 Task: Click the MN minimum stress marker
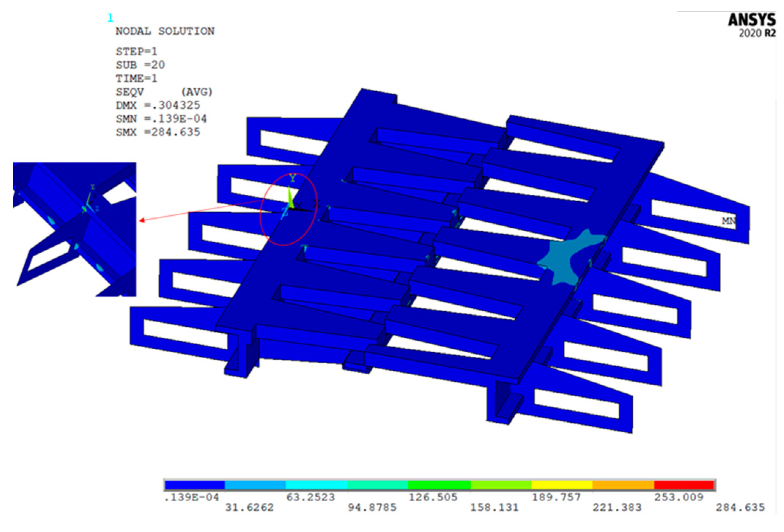(728, 221)
